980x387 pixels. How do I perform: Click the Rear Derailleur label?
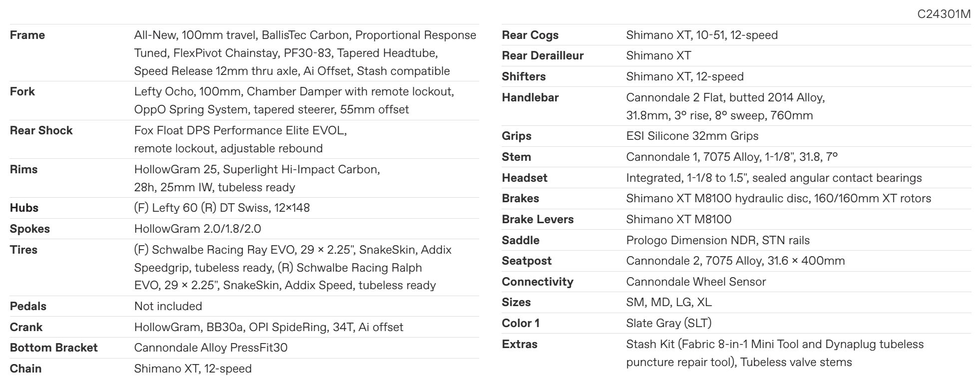point(543,55)
